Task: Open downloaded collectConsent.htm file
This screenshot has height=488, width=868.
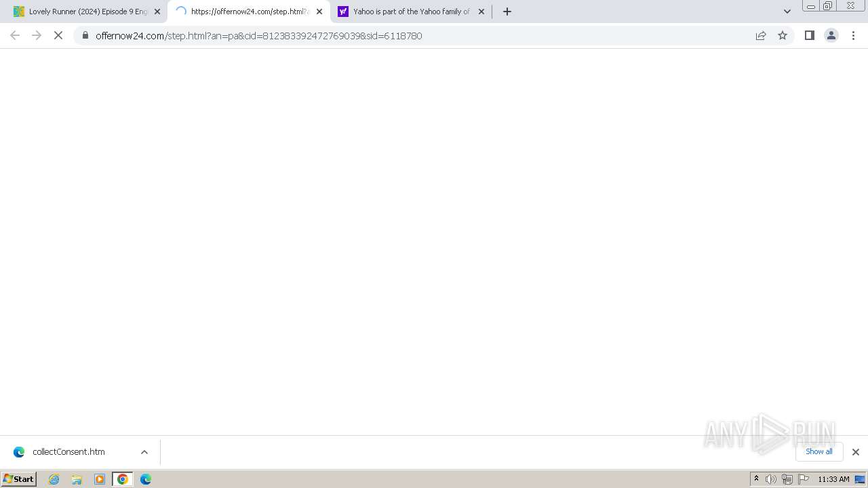Action: point(68,452)
